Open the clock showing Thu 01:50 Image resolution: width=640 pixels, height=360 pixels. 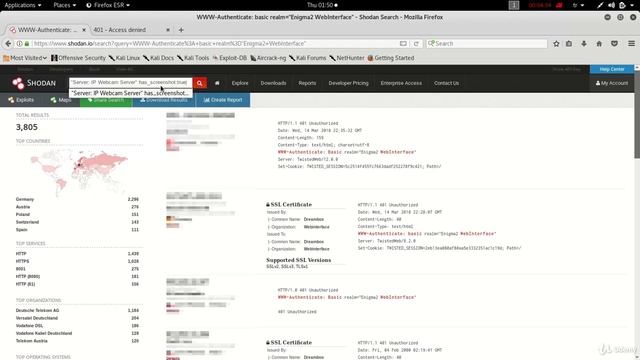point(322,5)
